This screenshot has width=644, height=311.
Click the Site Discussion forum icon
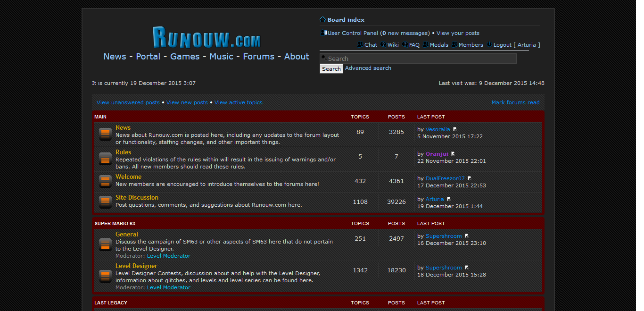105,202
